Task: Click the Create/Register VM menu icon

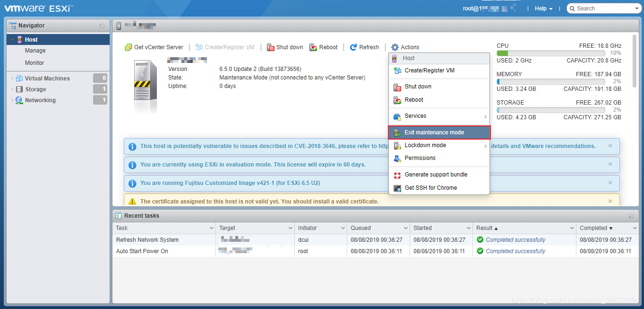Action: (397, 71)
